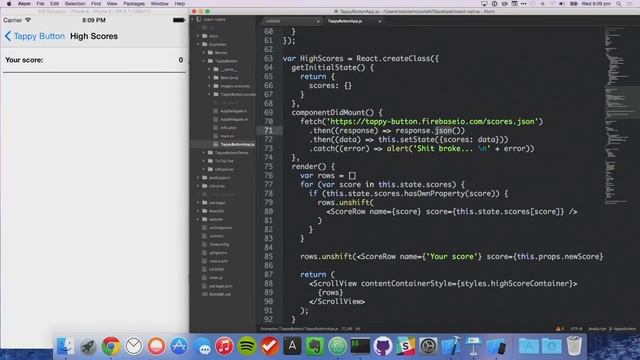
Task: Open the blue chat bubbles messaging app
Action: coord(202,347)
